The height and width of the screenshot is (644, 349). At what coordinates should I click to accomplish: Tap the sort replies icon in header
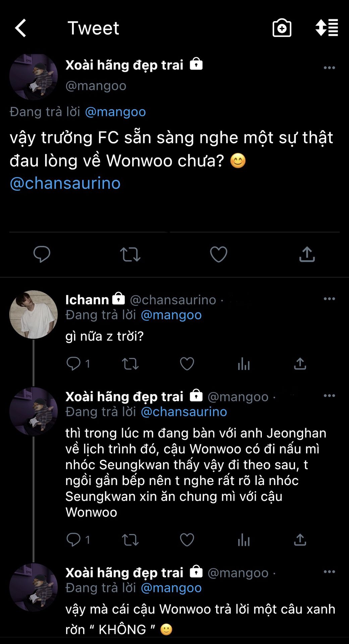[x=327, y=28]
